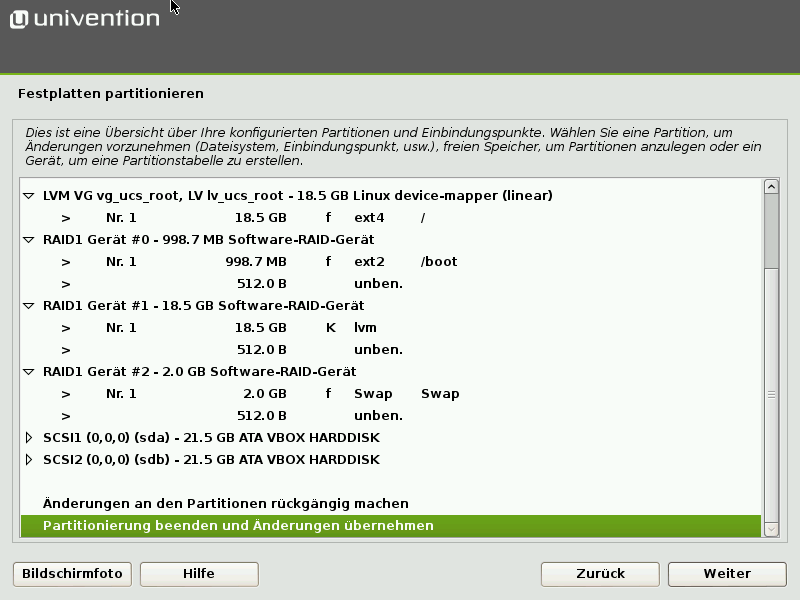Collapse the RAID1 Gerät #1 node

tap(29, 306)
